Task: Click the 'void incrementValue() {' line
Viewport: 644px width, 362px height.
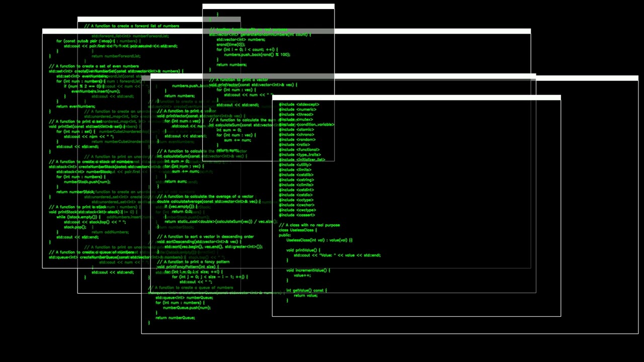Action: pos(308,270)
